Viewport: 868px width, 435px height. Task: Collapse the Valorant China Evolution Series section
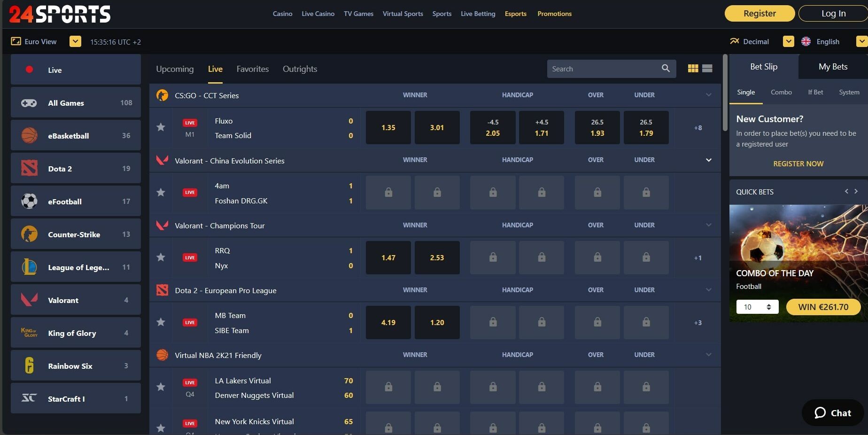(x=708, y=160)
